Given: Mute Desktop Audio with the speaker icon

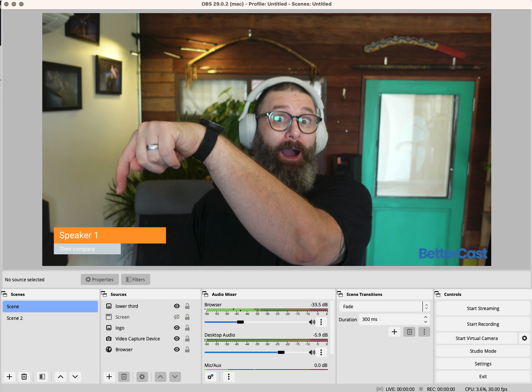Looking at the screenshot, I should [312, 352].
